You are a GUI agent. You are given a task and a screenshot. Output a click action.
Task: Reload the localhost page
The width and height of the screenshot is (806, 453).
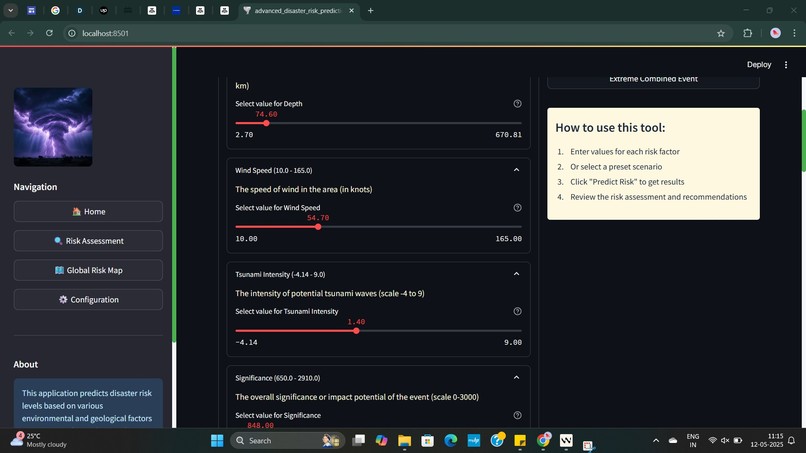point(49,33)
